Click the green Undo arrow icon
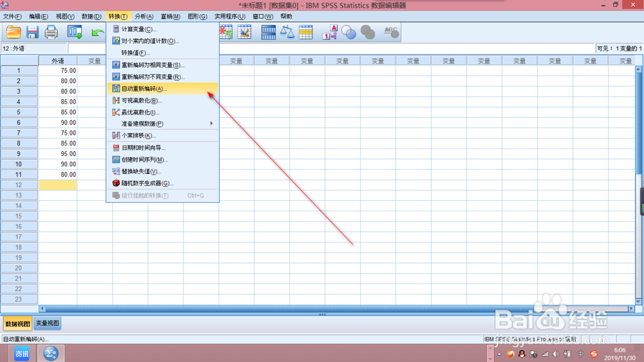The height and width of the screenshot is (362, 644). point(98,32)
